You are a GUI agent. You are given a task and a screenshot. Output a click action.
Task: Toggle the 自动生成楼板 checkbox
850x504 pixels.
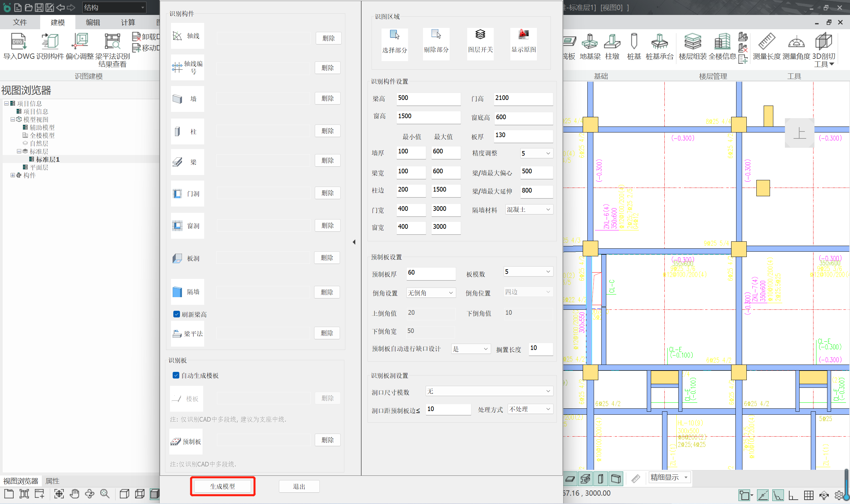pos(176,375)
